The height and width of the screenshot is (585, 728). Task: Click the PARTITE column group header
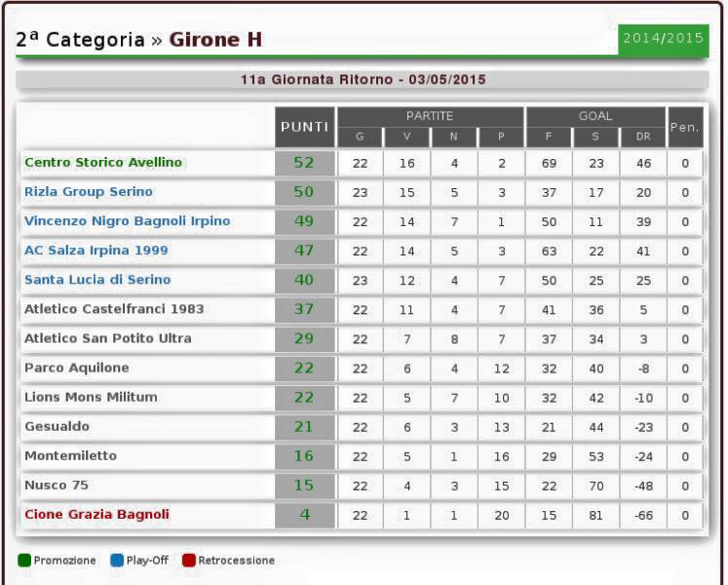click(x=430, y=116)
